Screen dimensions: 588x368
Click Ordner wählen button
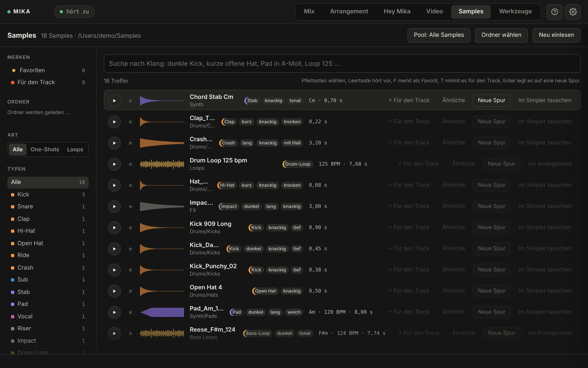point(501,35)
